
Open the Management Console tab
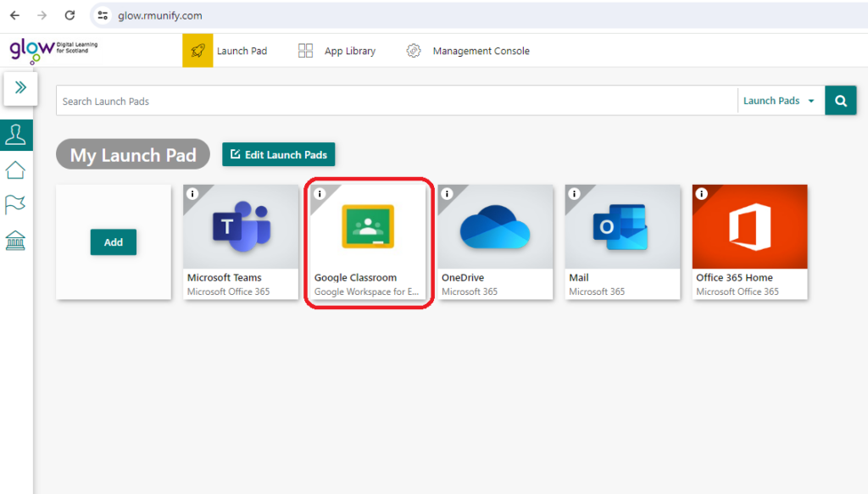(481, 51)
